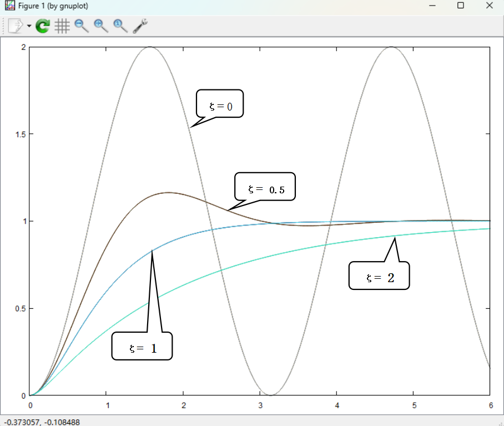504x426 pixels.
Task: Maximize the Figure 1 window
Action: click(x=460, y=6)
